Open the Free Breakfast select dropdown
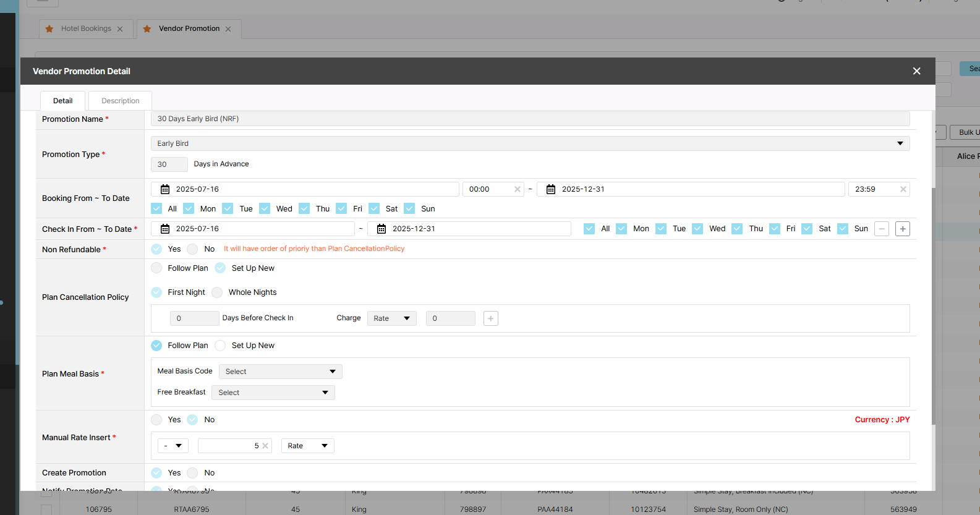 point(273,393)
